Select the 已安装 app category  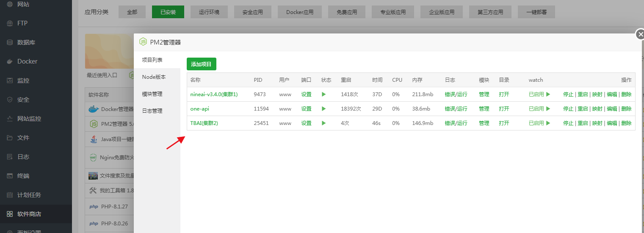pos(168,12)
